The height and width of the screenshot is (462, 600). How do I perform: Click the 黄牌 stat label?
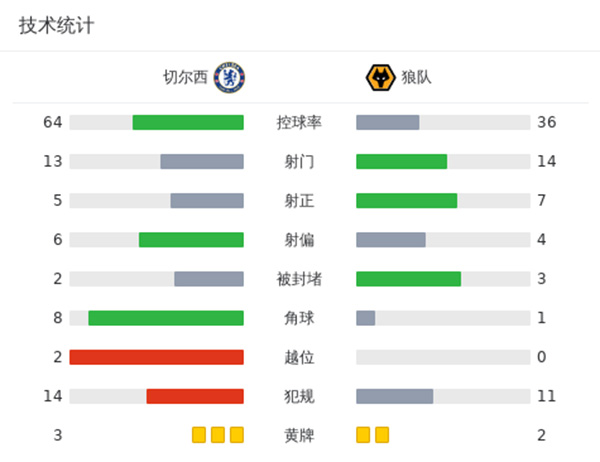299,435
